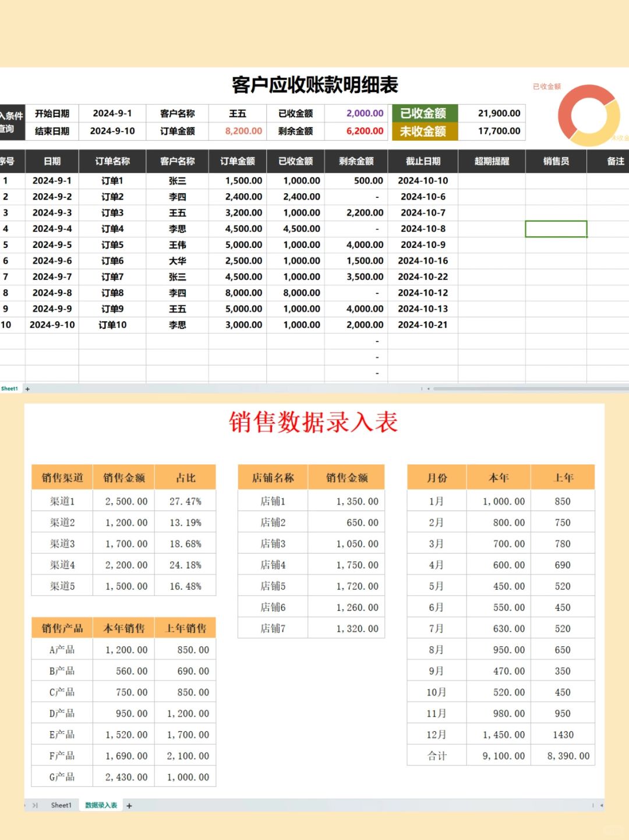Click the 8,390.00 last-year total cell
Screen dimensions: 629x840
coord(563,756)
